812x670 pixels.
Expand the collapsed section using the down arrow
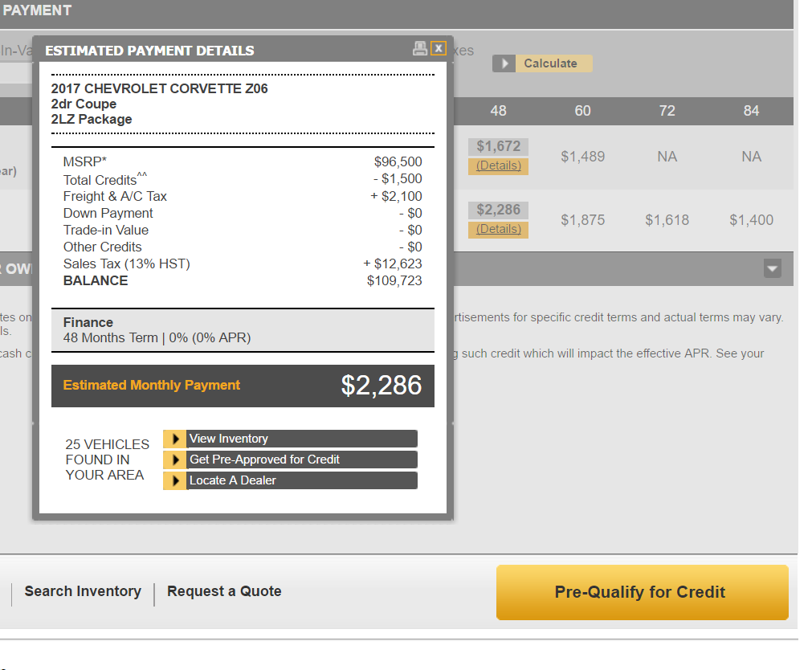pyautogui.click(x=771, y=268)
